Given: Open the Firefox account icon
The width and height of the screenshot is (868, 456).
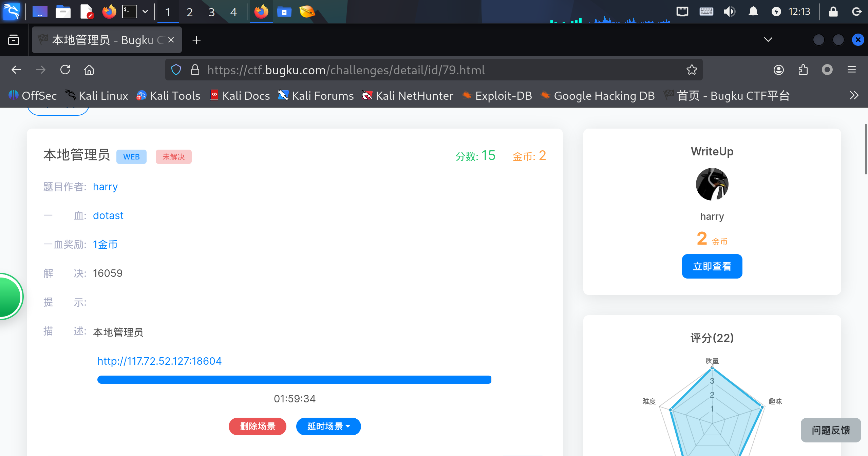Looking at the screenshot, I should pos(778,70).
